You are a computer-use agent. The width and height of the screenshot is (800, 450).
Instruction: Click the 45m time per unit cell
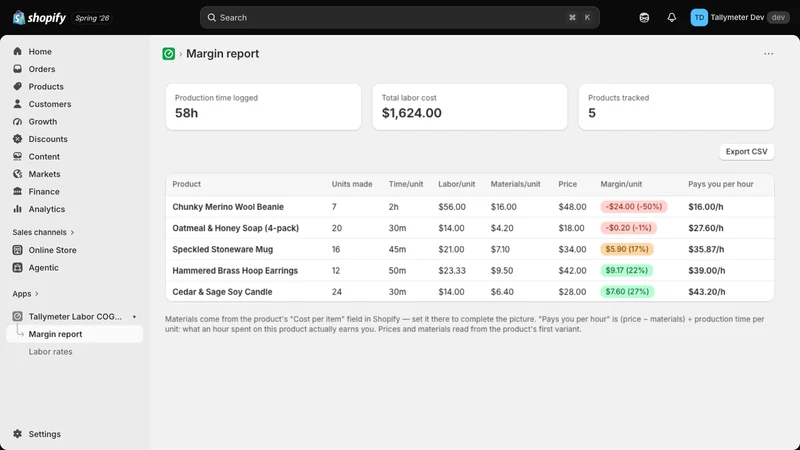pyautogui.click(x=397, y=249)
